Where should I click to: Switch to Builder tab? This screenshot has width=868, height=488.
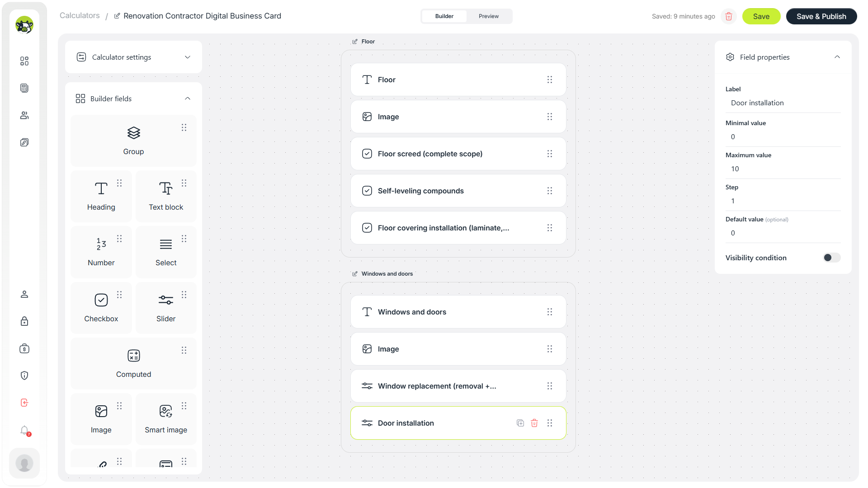[x=444, y=16]
